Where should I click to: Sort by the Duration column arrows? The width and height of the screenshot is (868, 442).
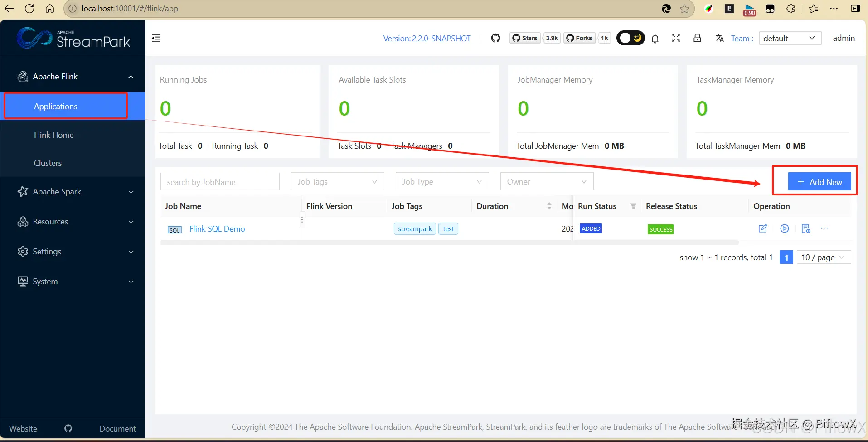(x=549, y=206)
